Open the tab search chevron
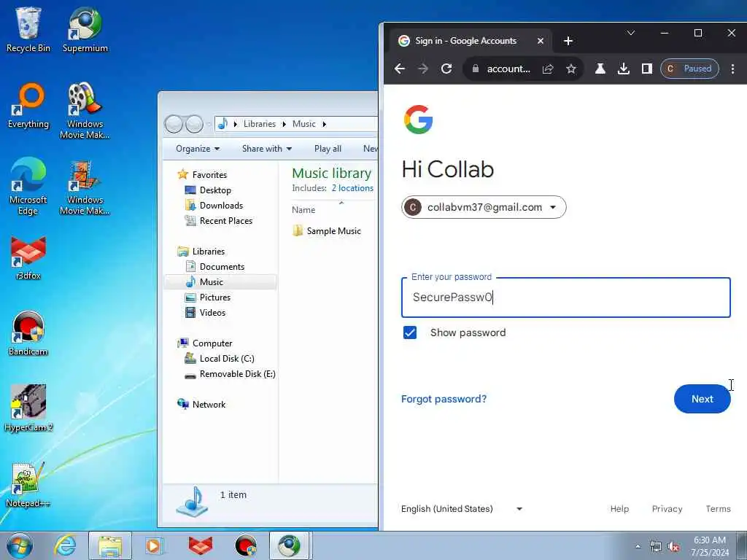 [631, 33]
